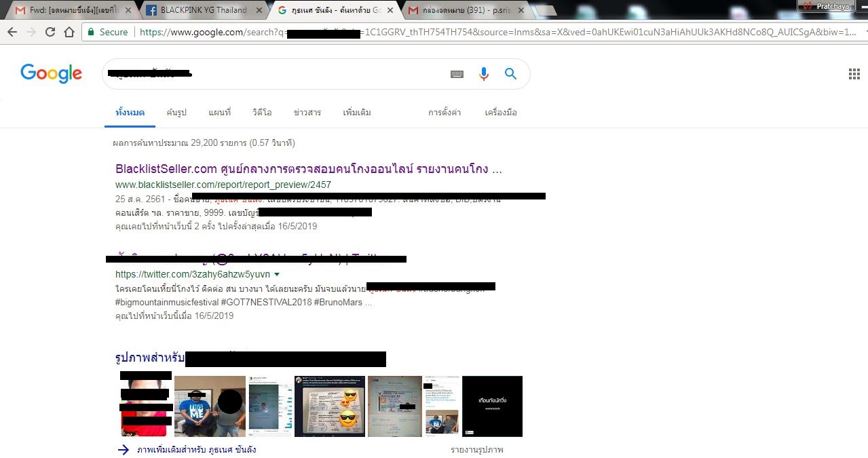Go back to the previous page

coord(12,32)
